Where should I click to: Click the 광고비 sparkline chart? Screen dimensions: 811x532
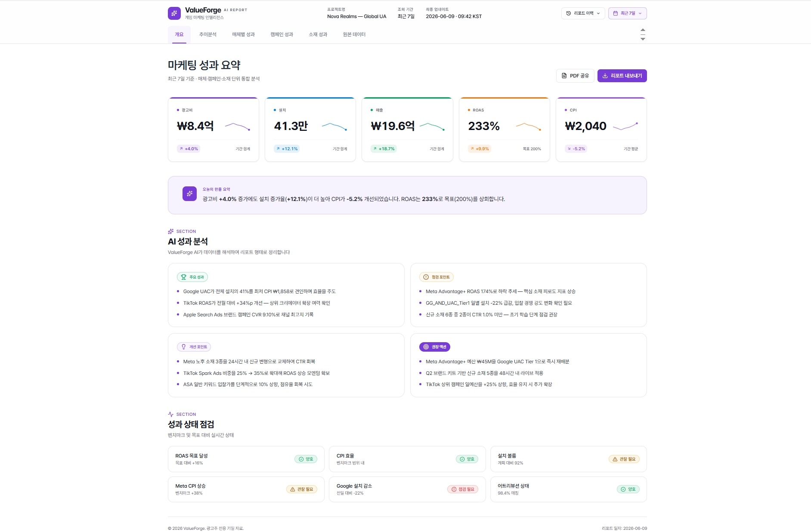237,127
